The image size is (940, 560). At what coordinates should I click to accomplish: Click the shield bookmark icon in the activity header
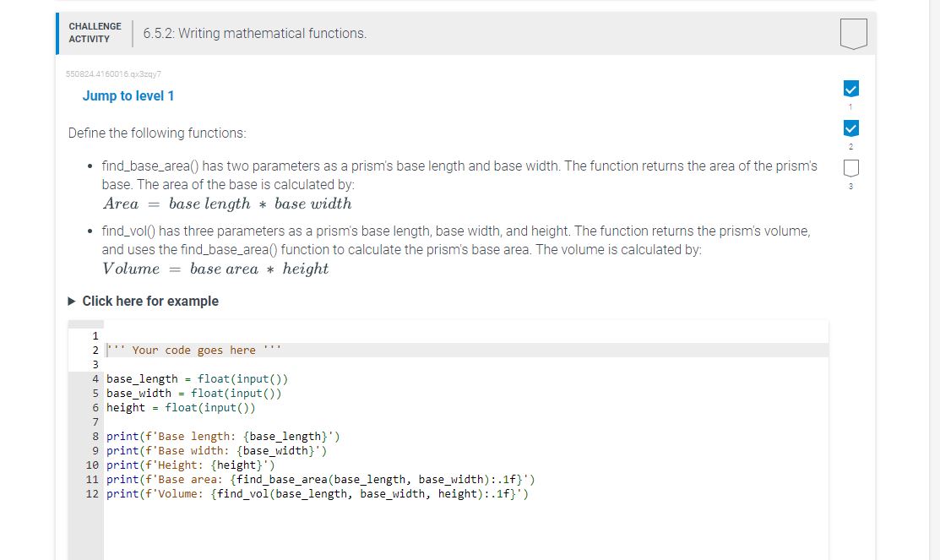pos(851,33)
